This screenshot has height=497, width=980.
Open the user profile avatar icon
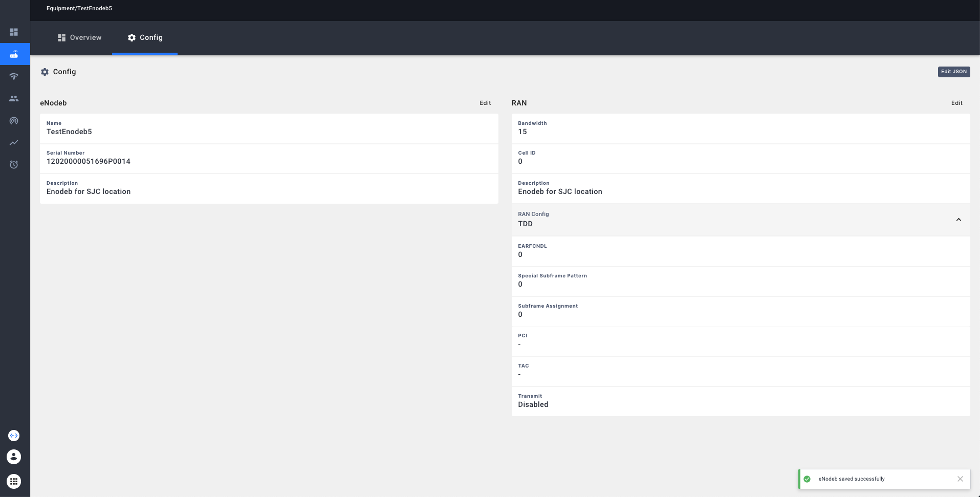coord(14,457)
